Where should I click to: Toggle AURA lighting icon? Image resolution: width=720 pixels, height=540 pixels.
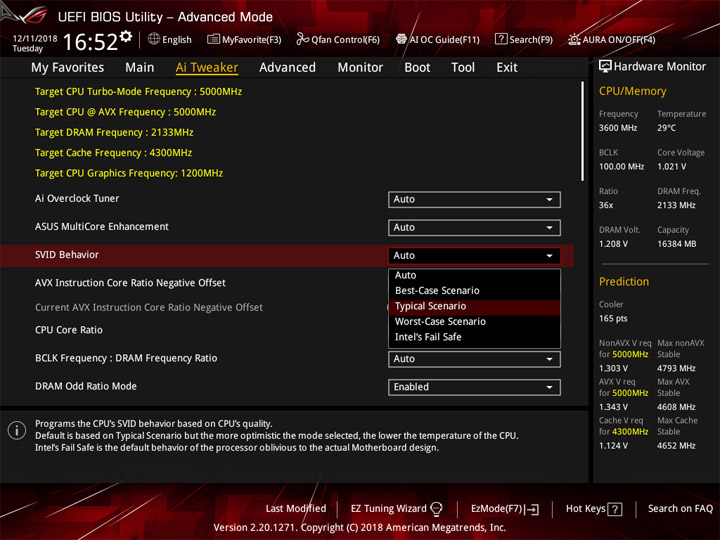574,39
